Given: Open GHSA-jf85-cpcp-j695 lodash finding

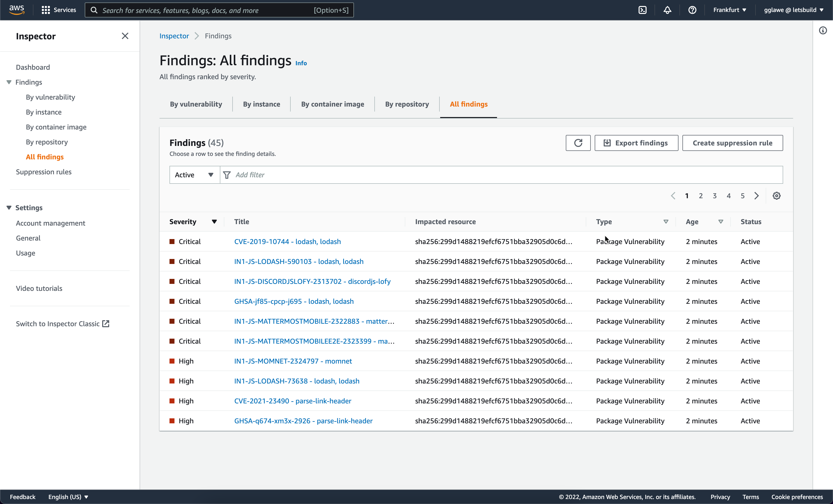Looking at the screenshot, I should pyautogui.click(x=294, y=301).
